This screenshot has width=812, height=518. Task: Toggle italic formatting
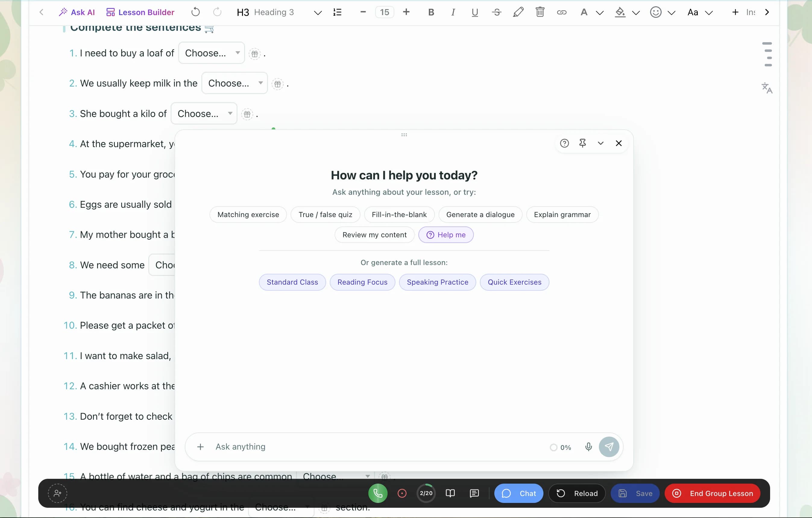(x=453, y=12)
